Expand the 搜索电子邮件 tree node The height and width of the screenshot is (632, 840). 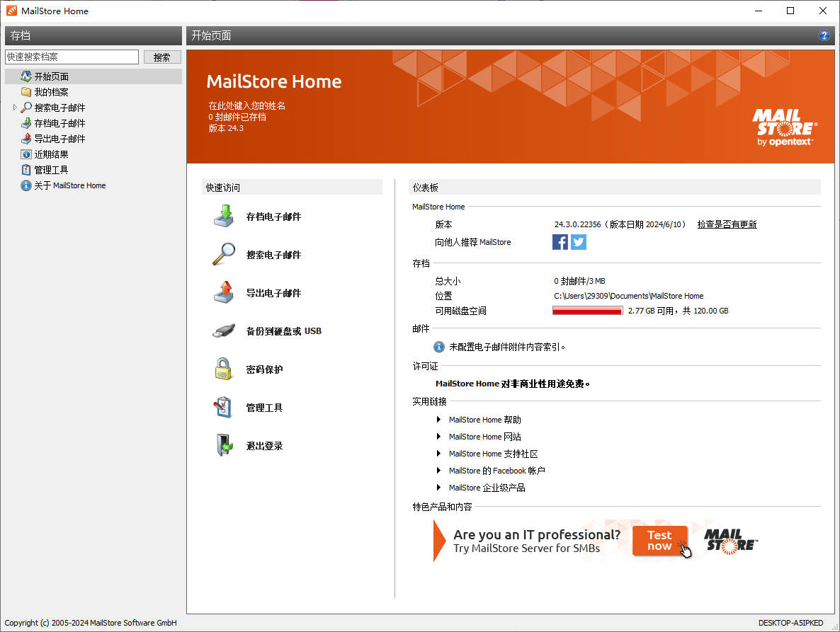[14, 107]
